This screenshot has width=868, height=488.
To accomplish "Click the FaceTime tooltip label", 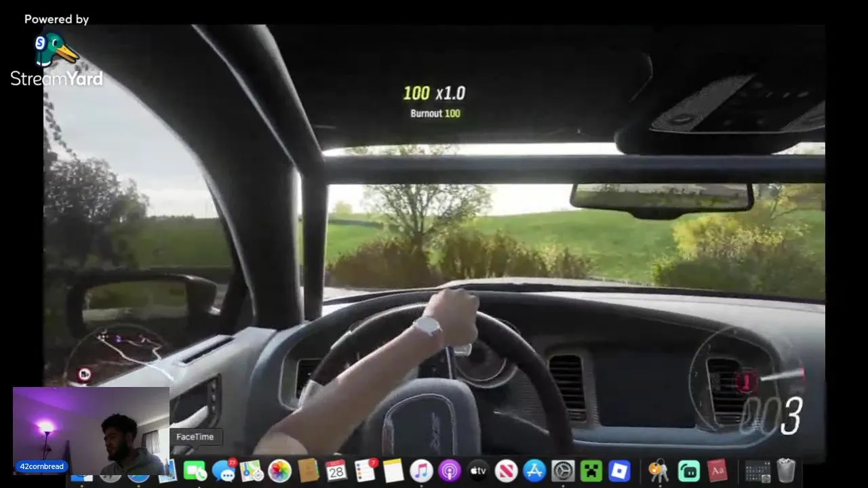I will (195, 436).
